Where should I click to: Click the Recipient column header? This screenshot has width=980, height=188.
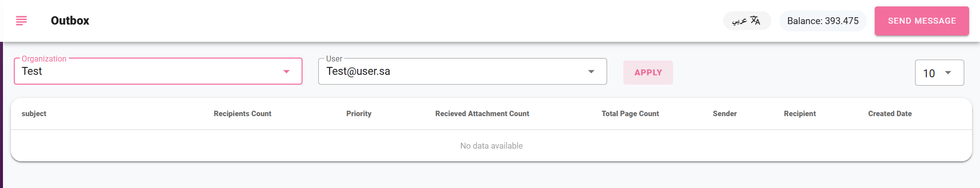coord(800,114)
